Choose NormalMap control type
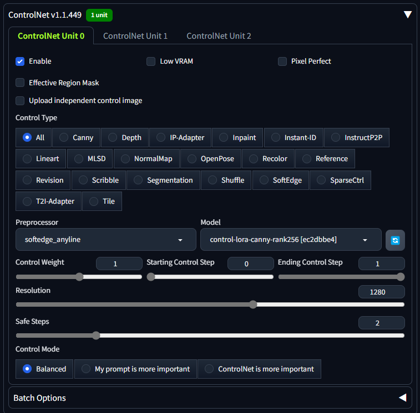Screen dimensions: 420x413 click(x=147, y=159)
